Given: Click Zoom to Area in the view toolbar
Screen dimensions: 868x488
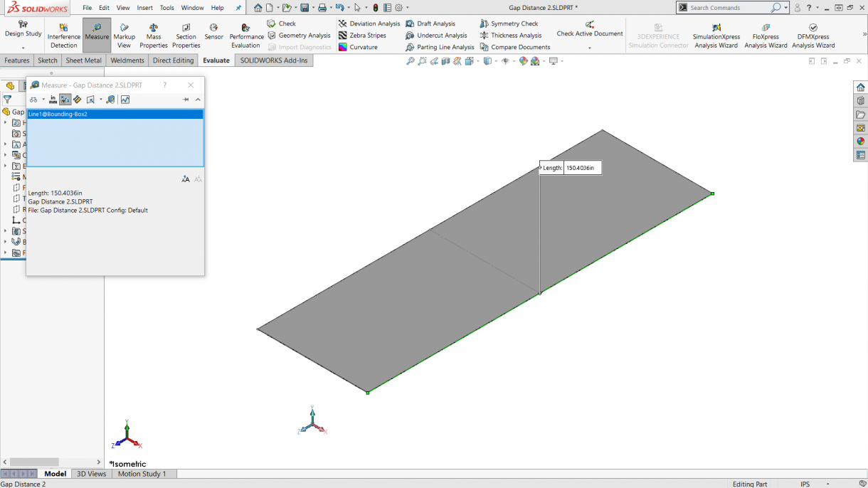Looking at the screenshot, I should 422,61.
